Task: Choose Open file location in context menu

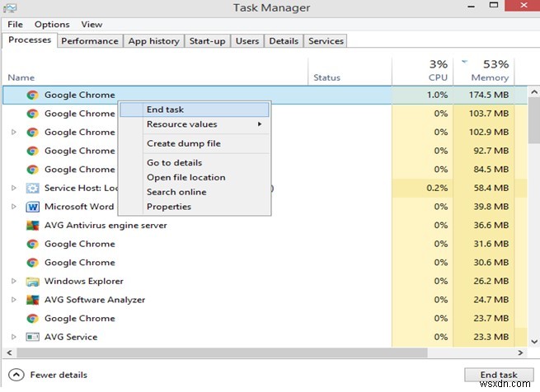Action: coord(185,177)
